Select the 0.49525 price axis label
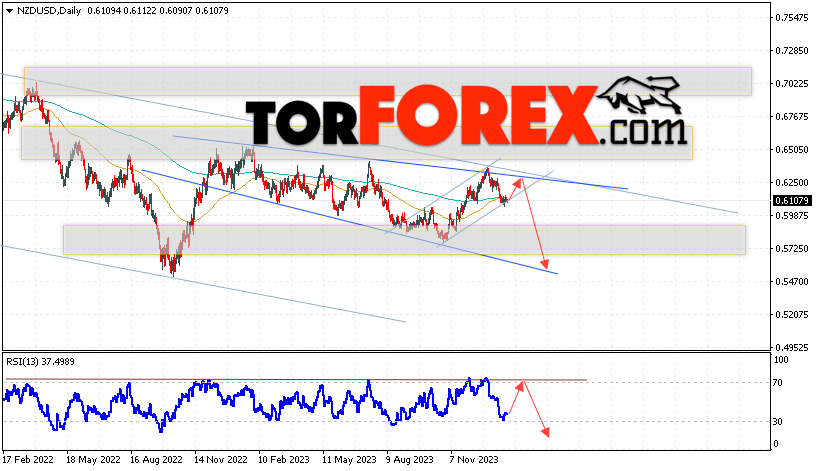The width and height of the screenshot is (816, 471). point(792,348)
